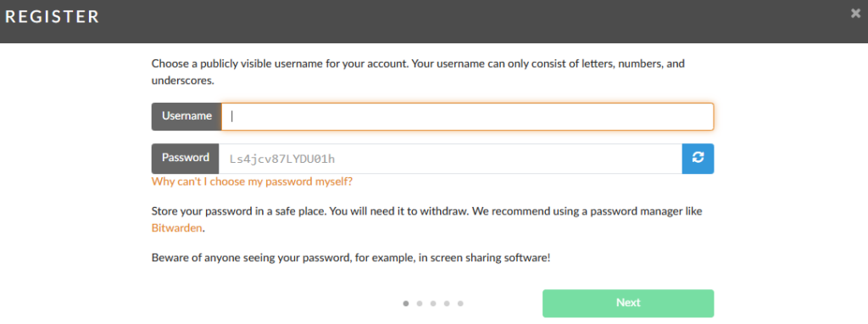The image size is (868, 324).
Task: Click the REGISTER heading text
Action: pos(52,17)
